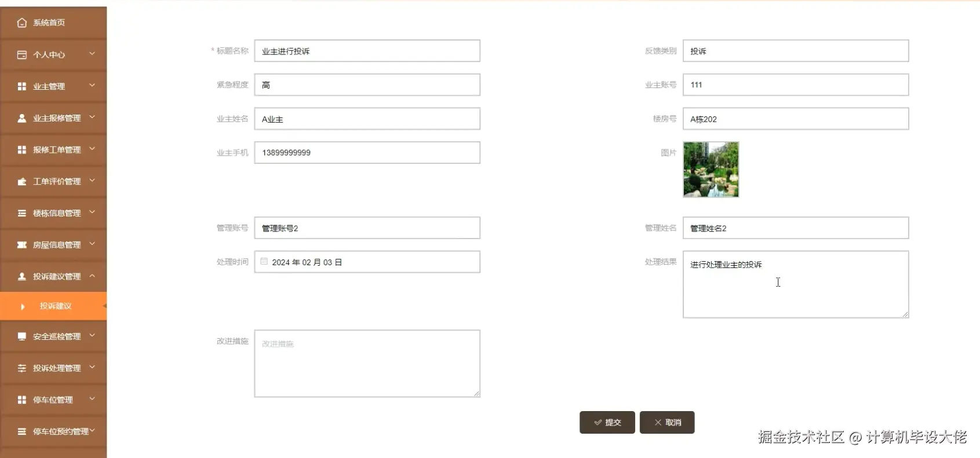Click the card icon beside 个人中心

(22, 54)
